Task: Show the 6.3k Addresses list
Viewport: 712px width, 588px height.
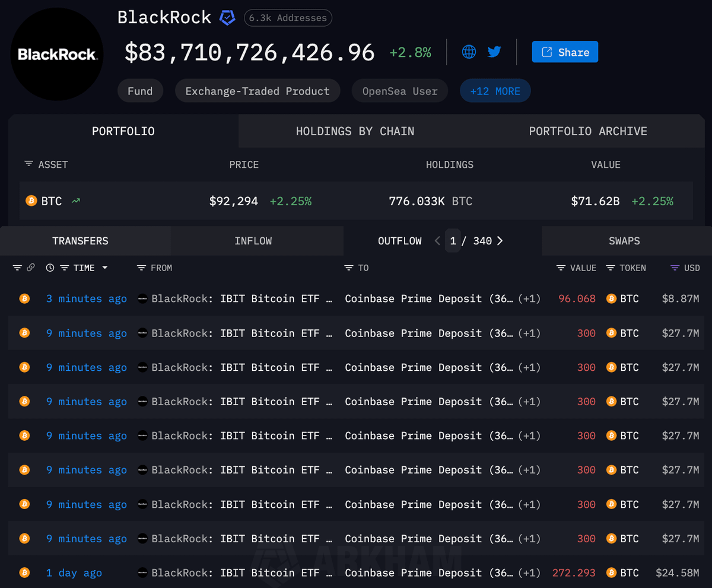Action: pos(288,18)
